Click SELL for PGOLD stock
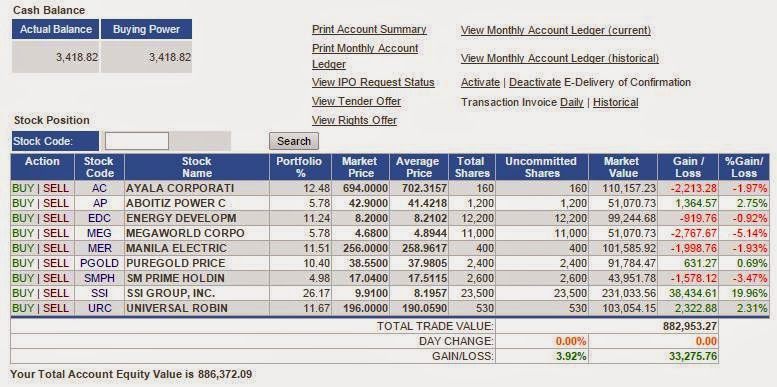The image size is (777, 387). point(56,263)
